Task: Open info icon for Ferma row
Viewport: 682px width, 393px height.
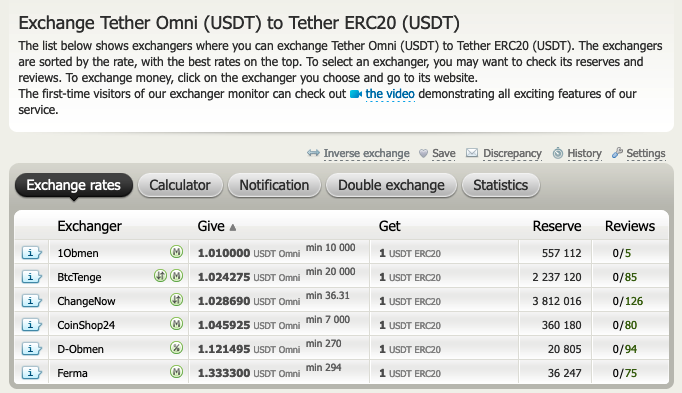Action: coord(31,372)
